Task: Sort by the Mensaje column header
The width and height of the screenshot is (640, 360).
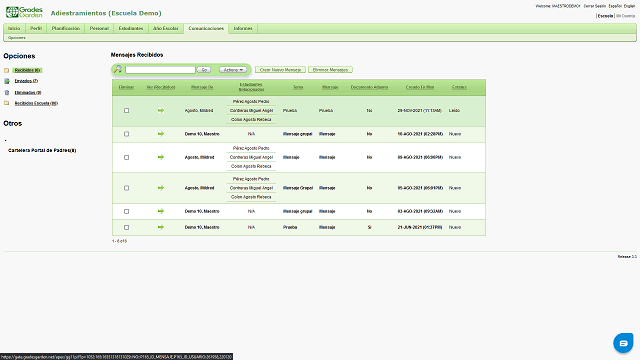Action: pyautogui.click(x=330, y=87)
